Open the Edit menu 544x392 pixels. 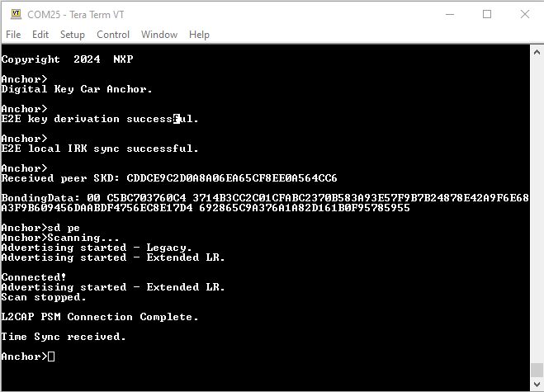(x=40, y=35)
